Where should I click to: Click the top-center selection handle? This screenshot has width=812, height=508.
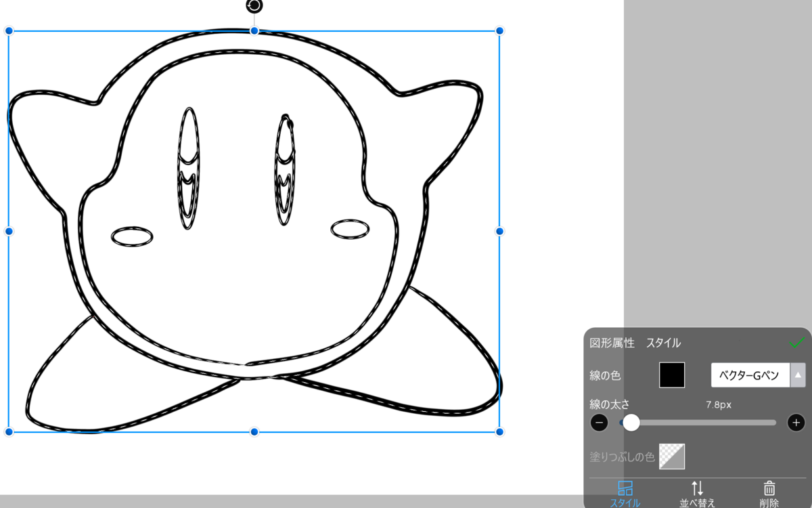pos(254,30)
